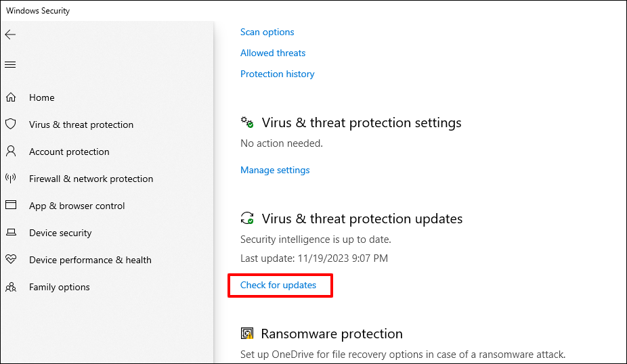Click the Home house icon
This screenshot has height=364, width=627.
(x=11, y=97)
